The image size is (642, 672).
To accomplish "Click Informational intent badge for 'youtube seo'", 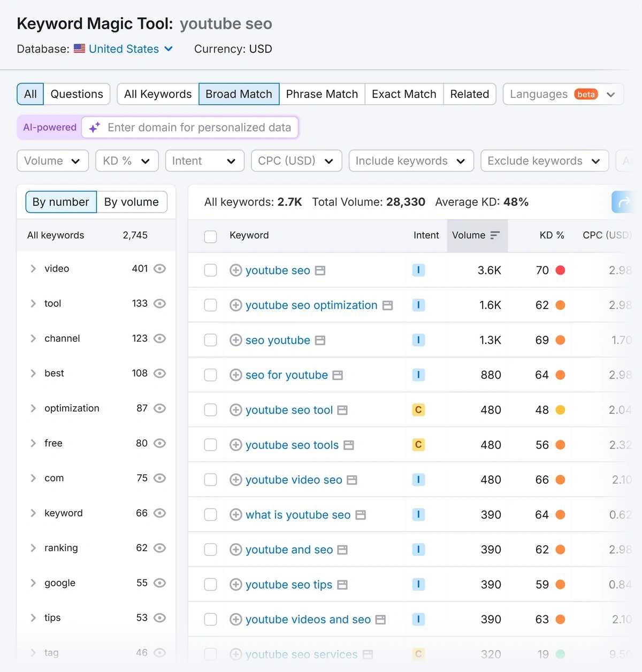I will (x=418, y=271).
